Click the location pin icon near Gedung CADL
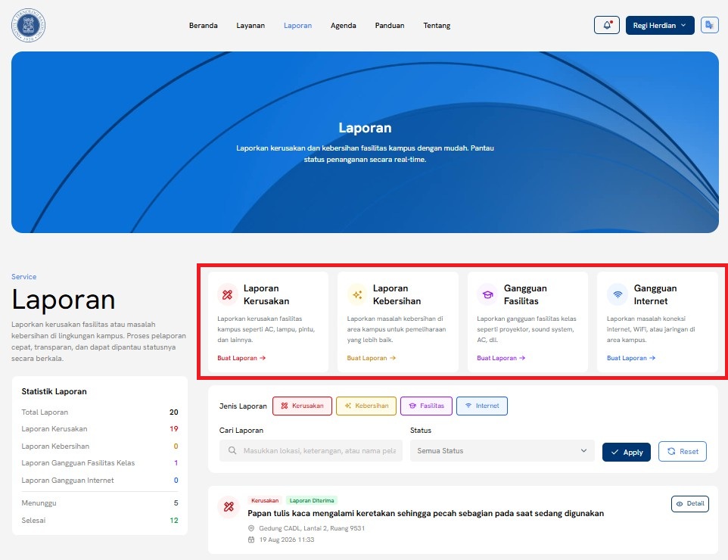728x560 pixels. point(251,528)
